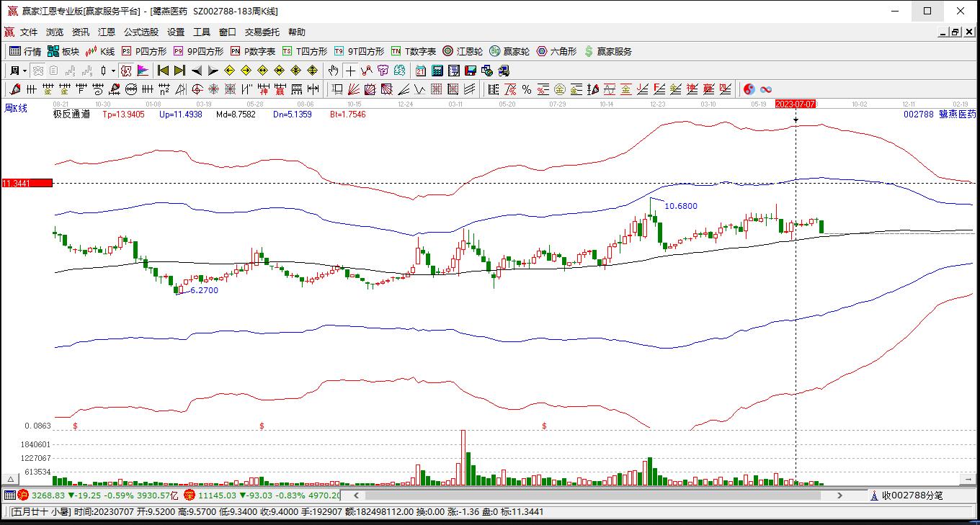Open 赢家服务 with the dollar icon
Image resolution: width=980 pixels, height=525 pixels.
point(608,51)
